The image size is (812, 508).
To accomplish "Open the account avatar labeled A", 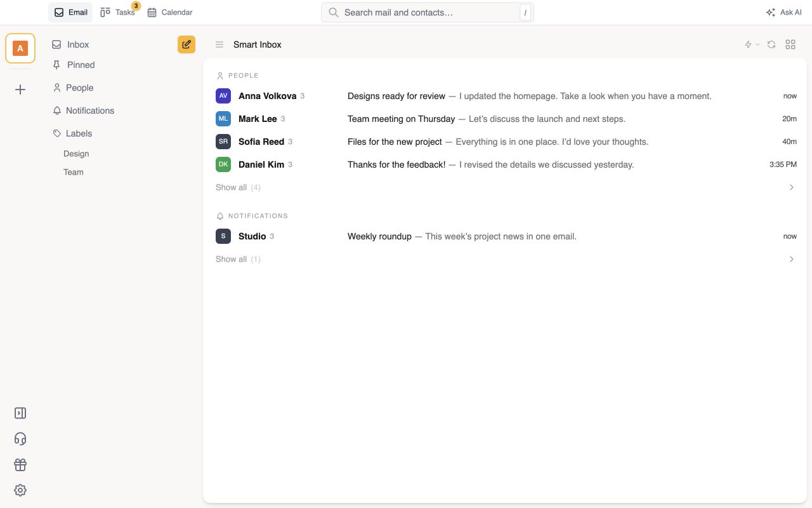I will point(20,48).
